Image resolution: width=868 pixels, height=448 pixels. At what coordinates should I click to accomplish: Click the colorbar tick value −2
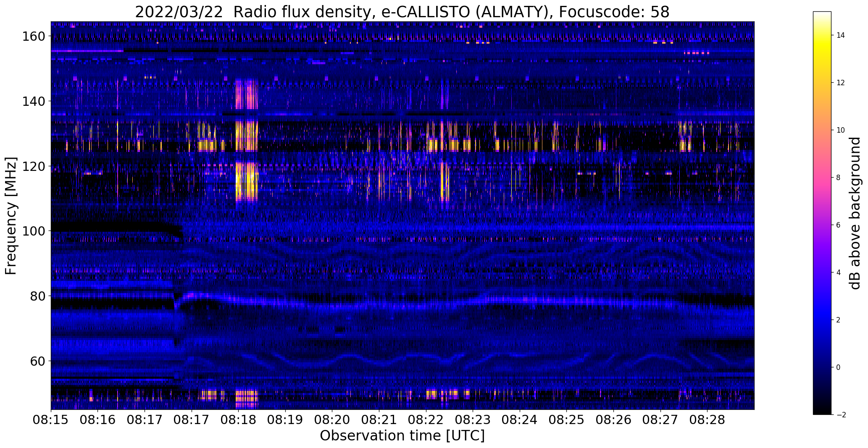[x=841, y=415]
